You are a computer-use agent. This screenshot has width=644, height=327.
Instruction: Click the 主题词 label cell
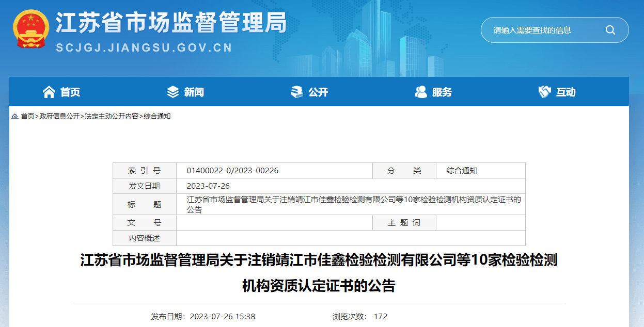click(x=404, y=223)
